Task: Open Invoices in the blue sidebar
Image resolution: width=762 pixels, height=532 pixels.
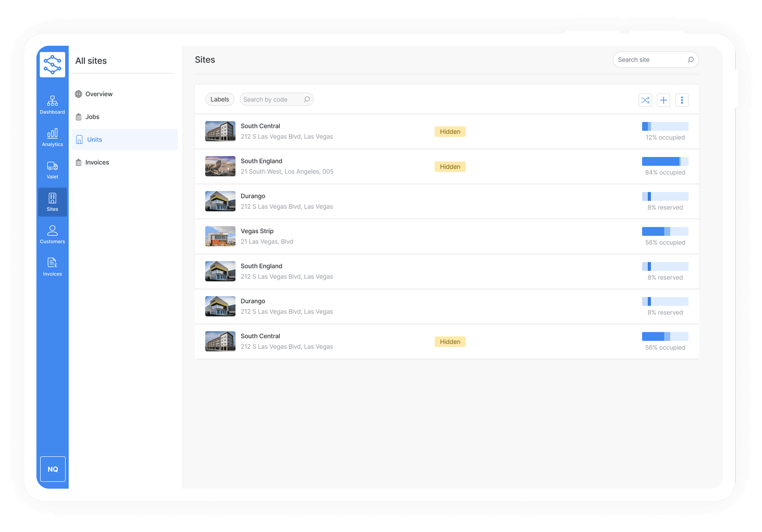Action: point(53,267)
